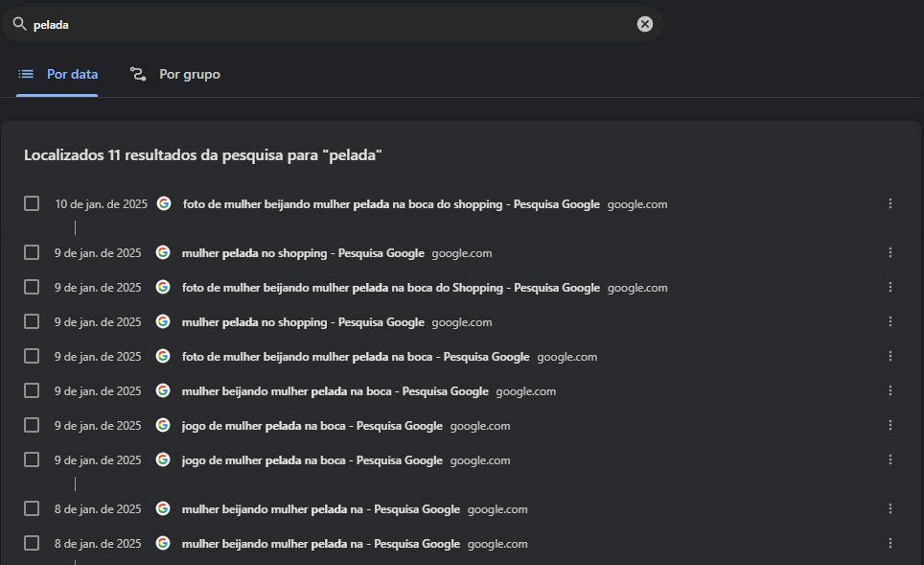Open more actions for 10 de jan. entry
This screenshot has height=565, width=924.
[889, 203]
